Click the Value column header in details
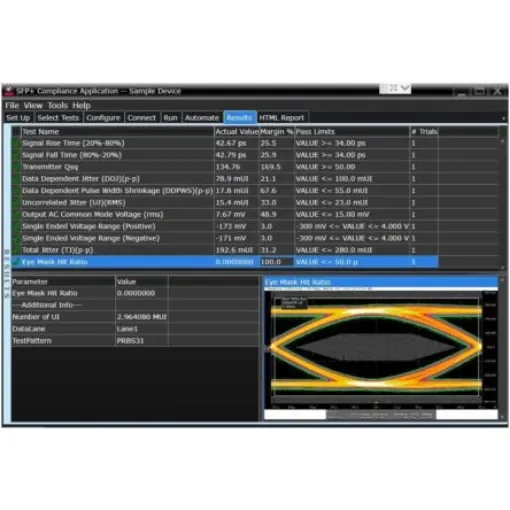The width and height of the screenshot is (510, 510). [x=142, y=282]
